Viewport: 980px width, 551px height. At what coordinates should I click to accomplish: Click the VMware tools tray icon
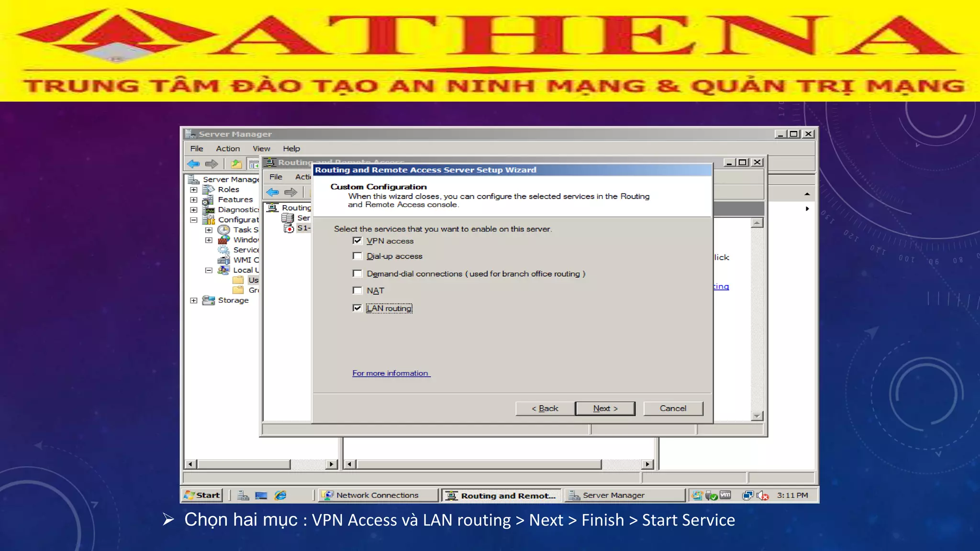(x=725, y=495)
